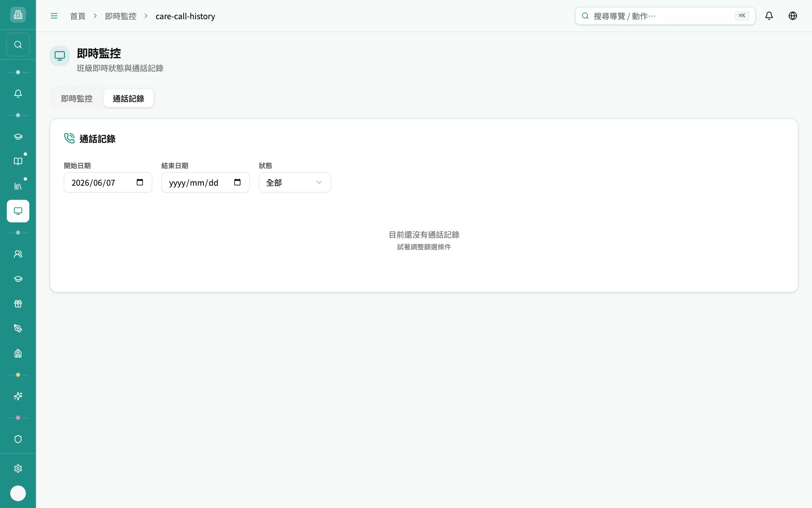Open the shield sidebar icon
The image size is (812, 508).
(18, 439)
